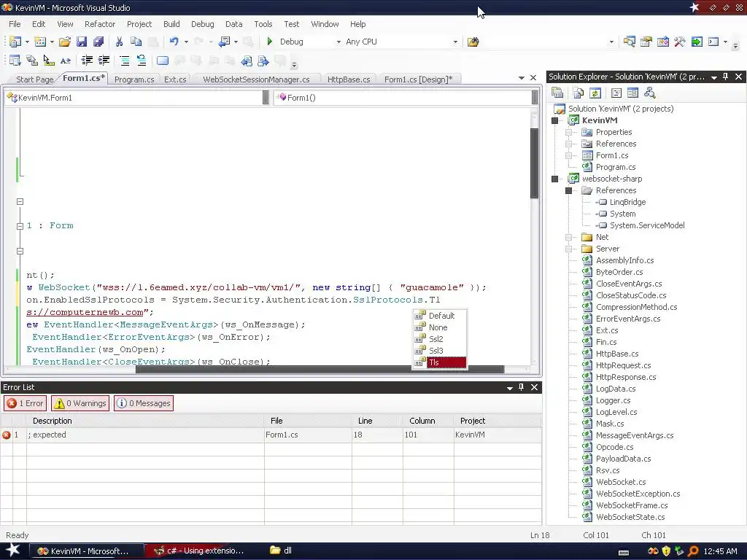Click the Cut scissors icon
The height and width of the screenshot is (560, 747).
tap(119, 42)
